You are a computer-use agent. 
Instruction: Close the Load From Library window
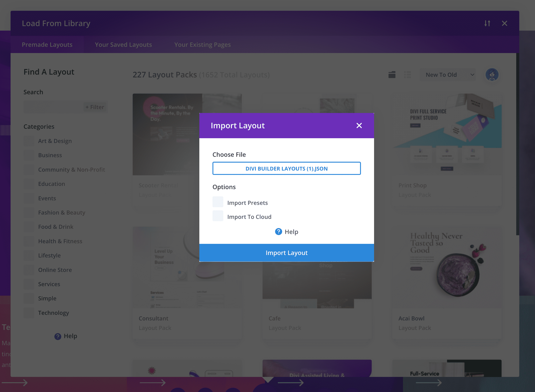tap(504, 23)
